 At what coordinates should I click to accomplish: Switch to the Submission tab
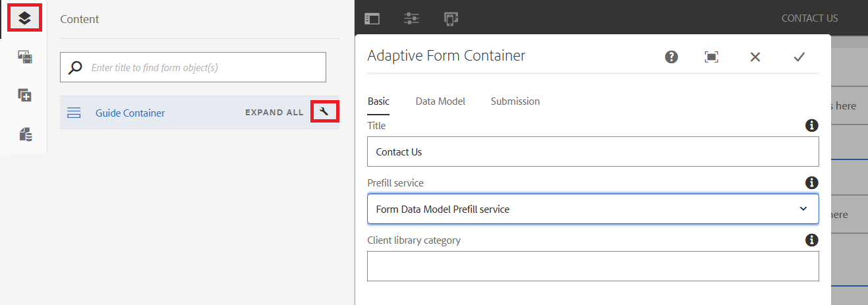tap(515, 101)
